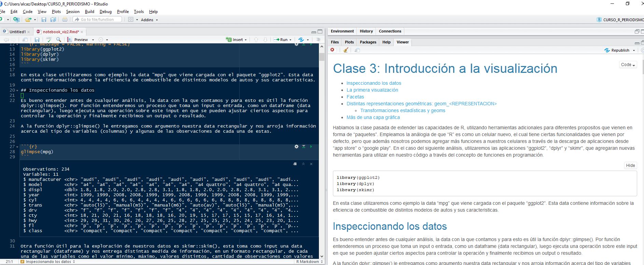Collapse the glimpse output with double chevron
The image size is (644, 265).
[303, 164]
